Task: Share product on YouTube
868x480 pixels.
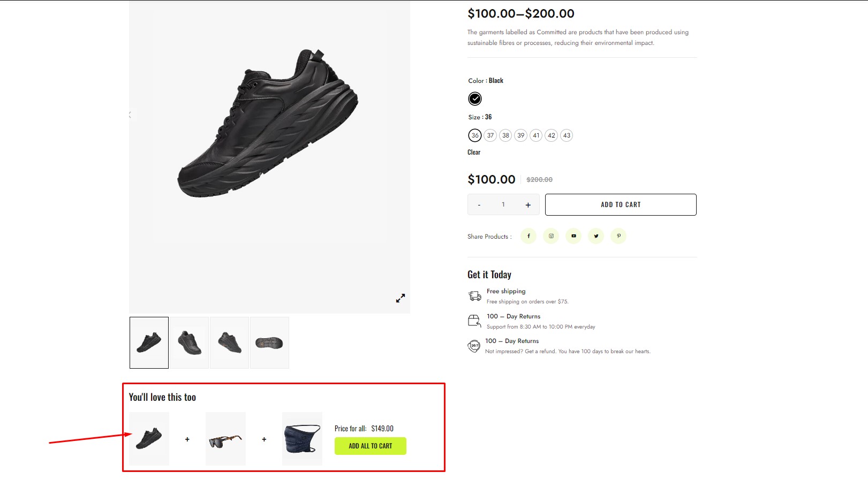Action: tap(573, 236)
